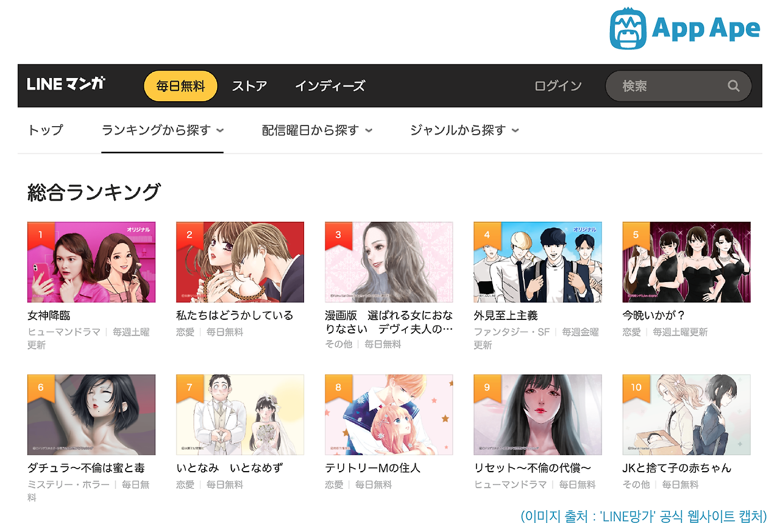Click the search magnifier icon
Screen dimensions: 780x532
pyautogui.click(x=733, y=86)
